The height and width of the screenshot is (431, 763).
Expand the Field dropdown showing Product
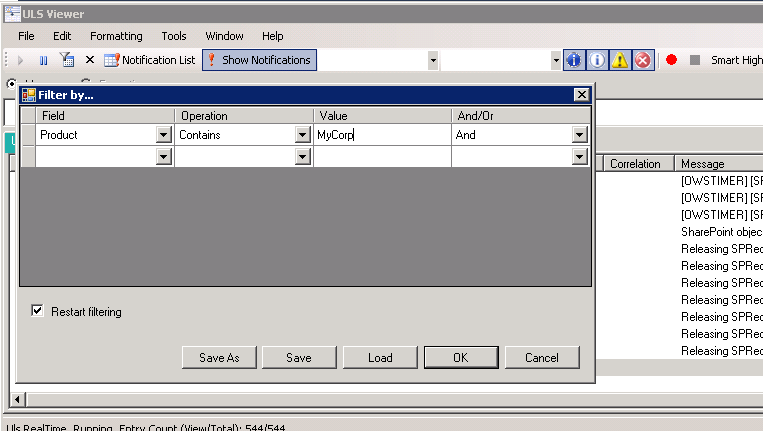tap(163, 135)
